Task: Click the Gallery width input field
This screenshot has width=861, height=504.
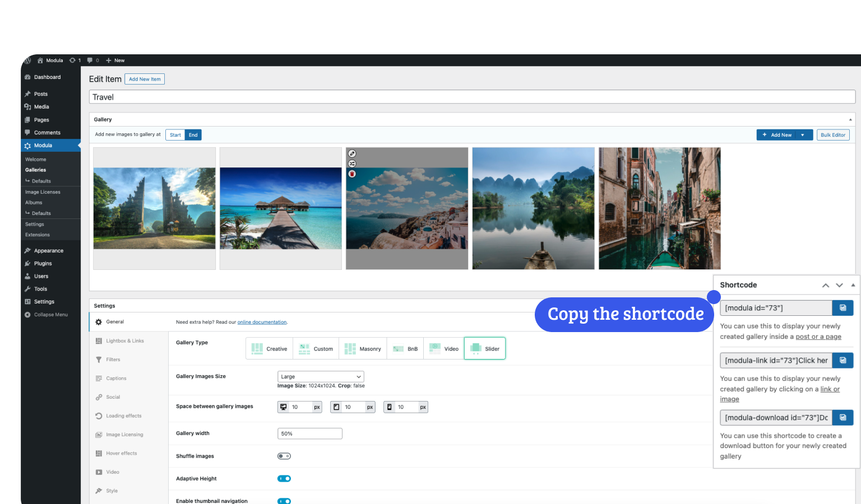Action: [x=309, y=433]
